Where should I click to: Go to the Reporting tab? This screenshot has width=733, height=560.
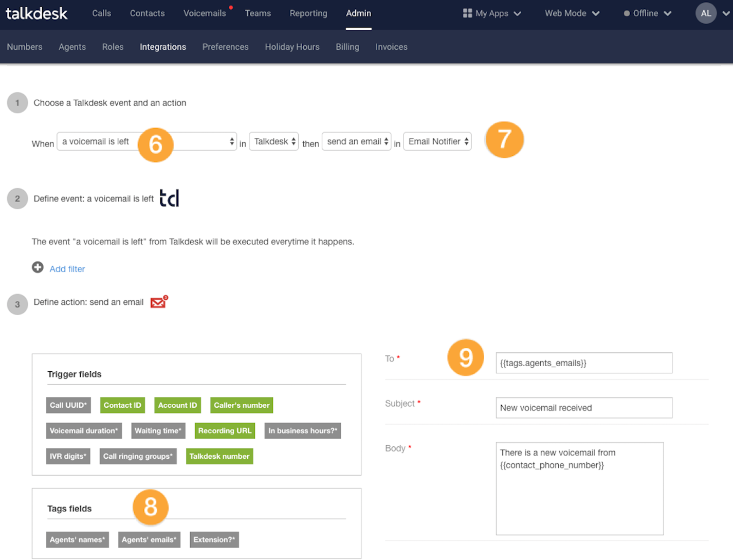pyautogui.click(x=308, y=13)
